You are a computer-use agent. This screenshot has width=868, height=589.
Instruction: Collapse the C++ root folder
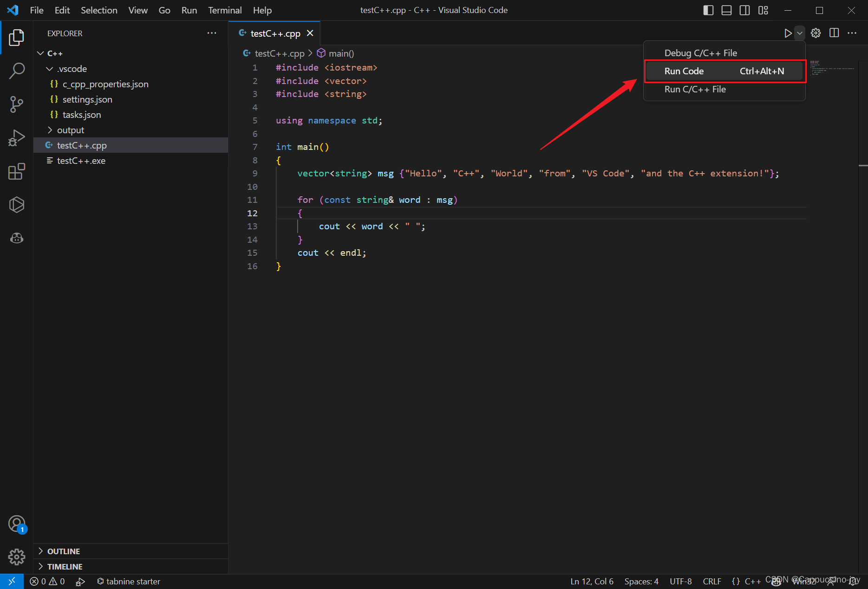coord(131,53)
